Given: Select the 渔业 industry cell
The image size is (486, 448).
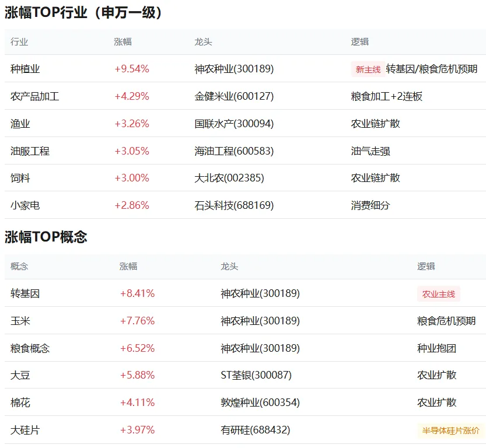Looking at the screenshot, I should coord(20,124).
